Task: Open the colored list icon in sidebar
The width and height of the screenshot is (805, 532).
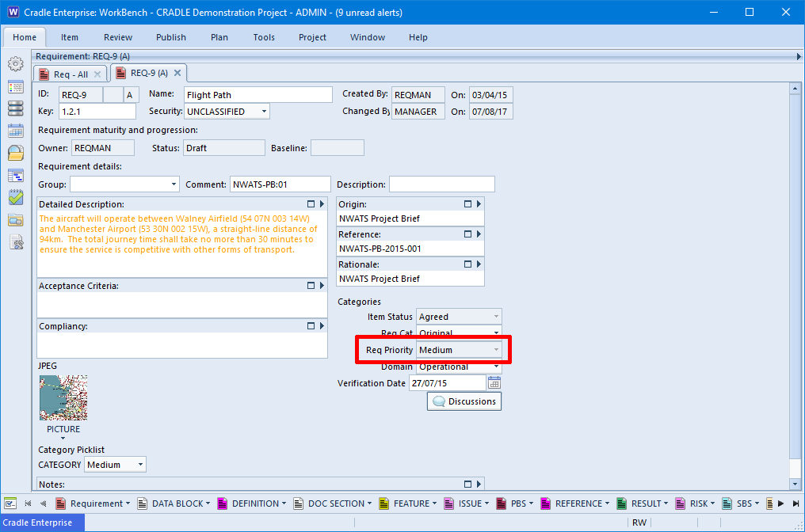Action: 15,87
